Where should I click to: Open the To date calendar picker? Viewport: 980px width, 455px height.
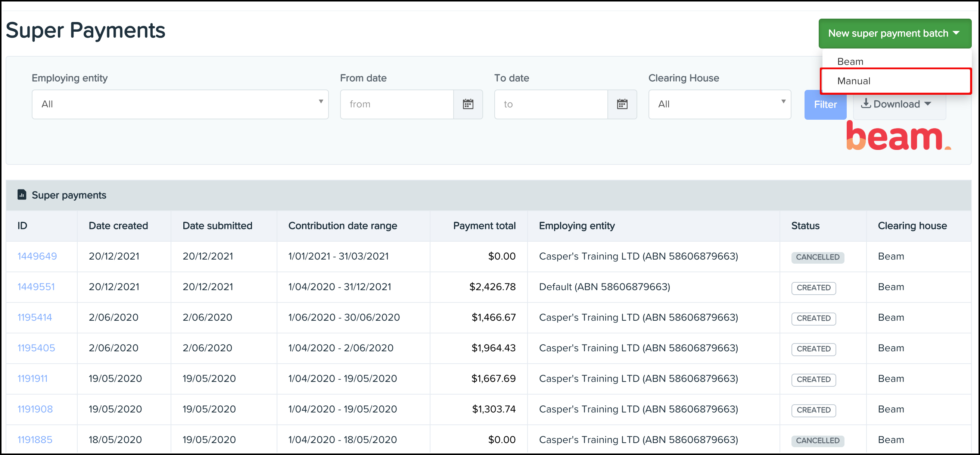pyautogui.click(x=622, y=104)
